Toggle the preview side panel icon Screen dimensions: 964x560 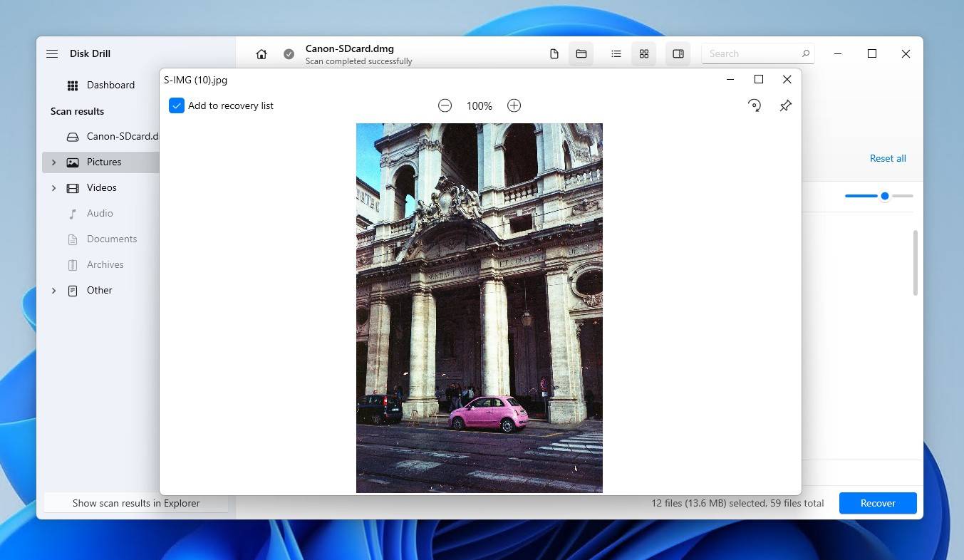[678, 54]
